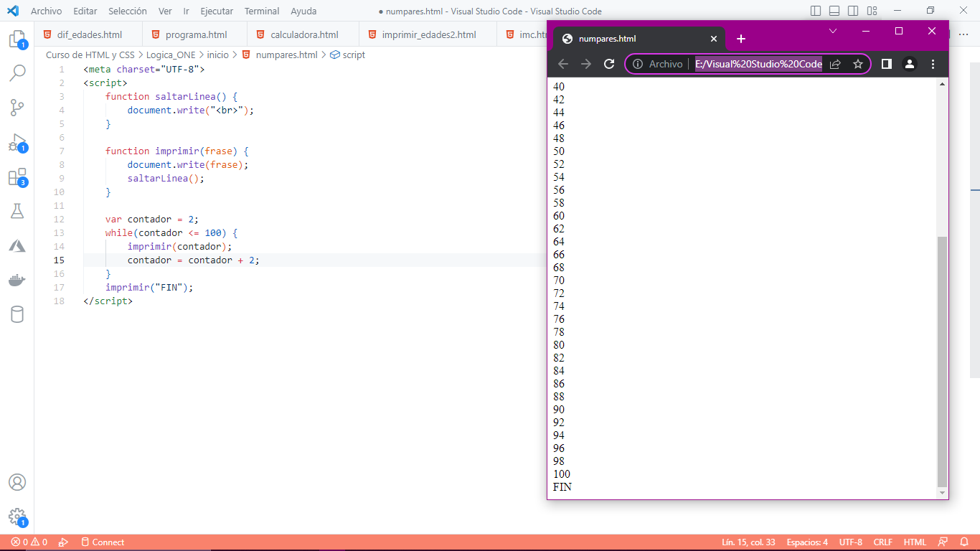Image resolution: width=980 pixels, height=551 pixels.
Task: Open the Ir menu
Action: [187, 11]
